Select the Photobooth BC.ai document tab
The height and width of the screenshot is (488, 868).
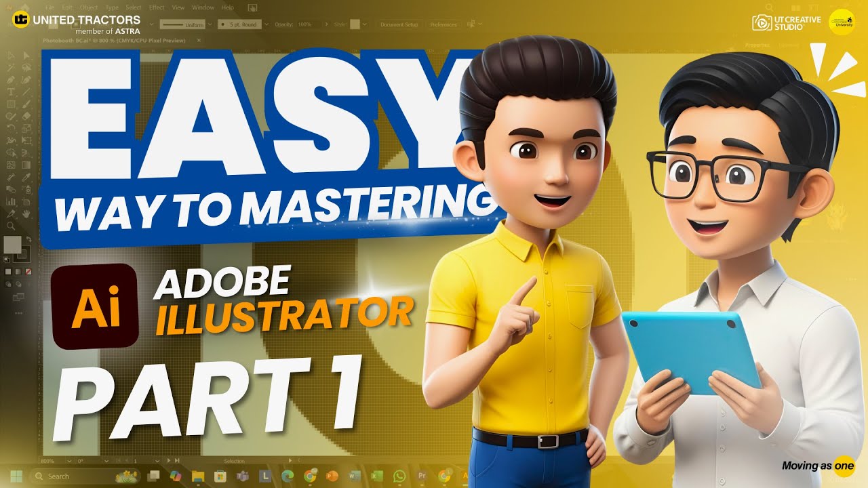click(114, 40)
